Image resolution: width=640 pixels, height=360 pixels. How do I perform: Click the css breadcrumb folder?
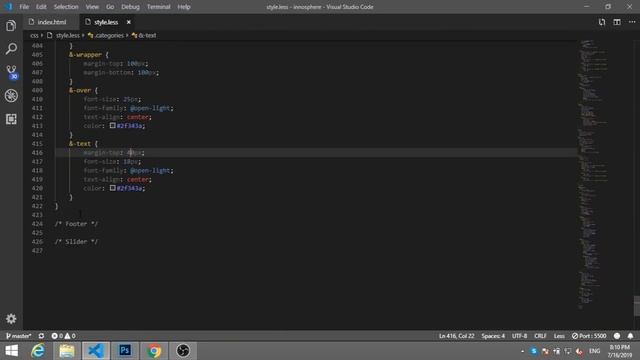tap(34, 36)
